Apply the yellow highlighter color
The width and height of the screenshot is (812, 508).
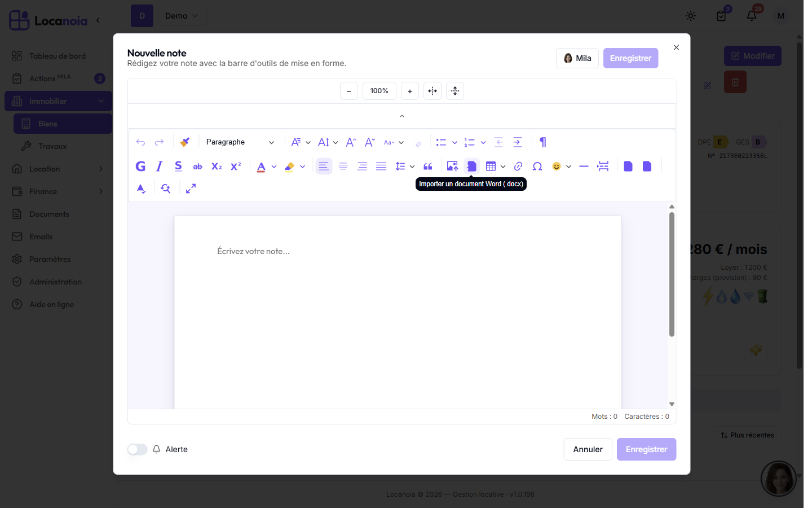[290, 167]
